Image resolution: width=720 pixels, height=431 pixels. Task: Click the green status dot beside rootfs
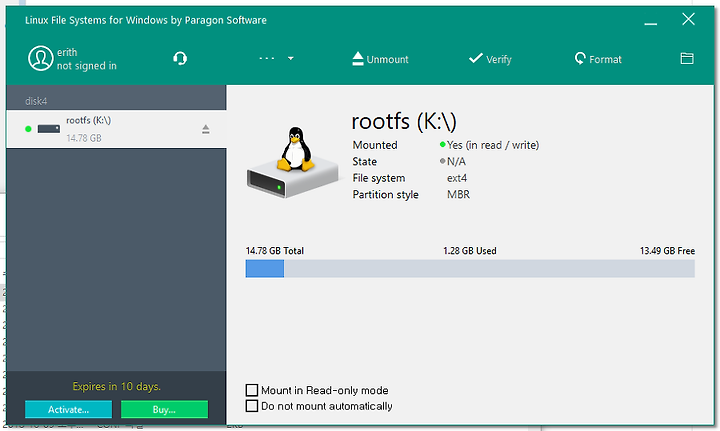pyautogui.click(x=28, y=129)
